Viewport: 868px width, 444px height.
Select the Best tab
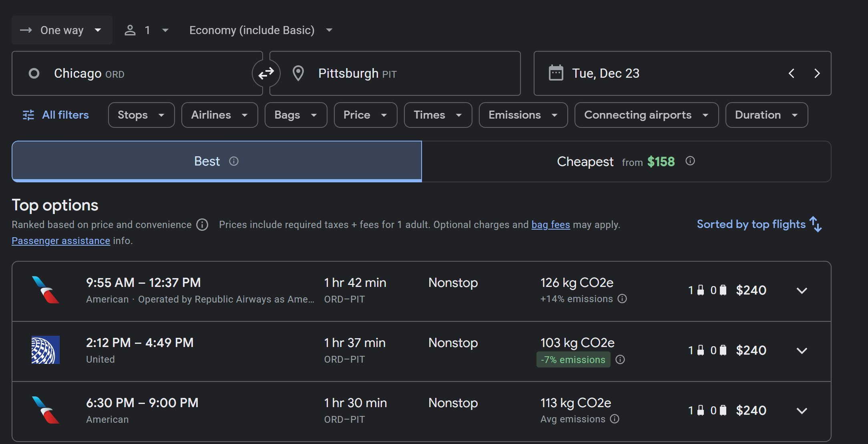(207, 161)
